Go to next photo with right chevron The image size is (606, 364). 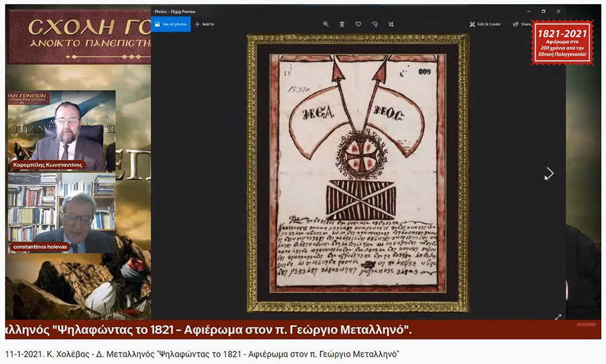click(549, 173)
